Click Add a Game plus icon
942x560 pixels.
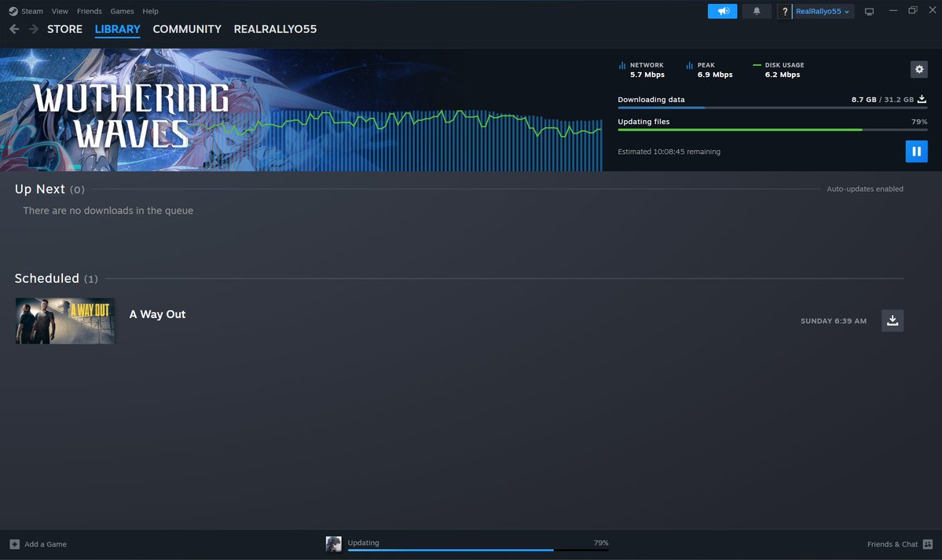14,544
